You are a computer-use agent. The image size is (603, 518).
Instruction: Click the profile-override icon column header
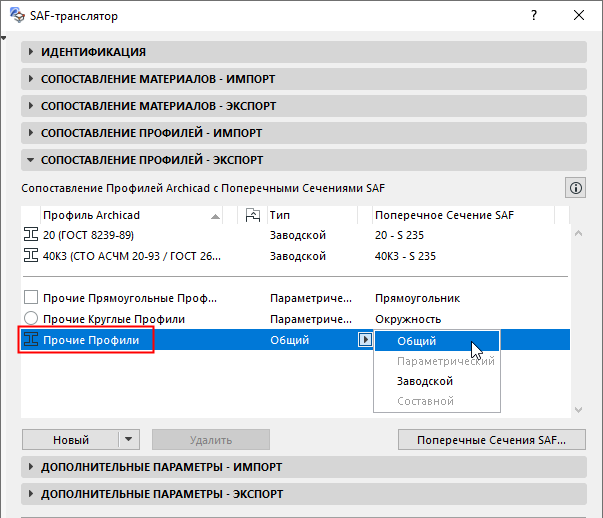[253, 215]
